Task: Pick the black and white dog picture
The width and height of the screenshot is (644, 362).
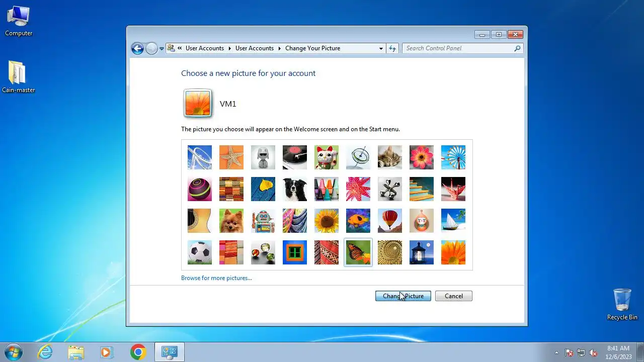Action: pos(295,189)
